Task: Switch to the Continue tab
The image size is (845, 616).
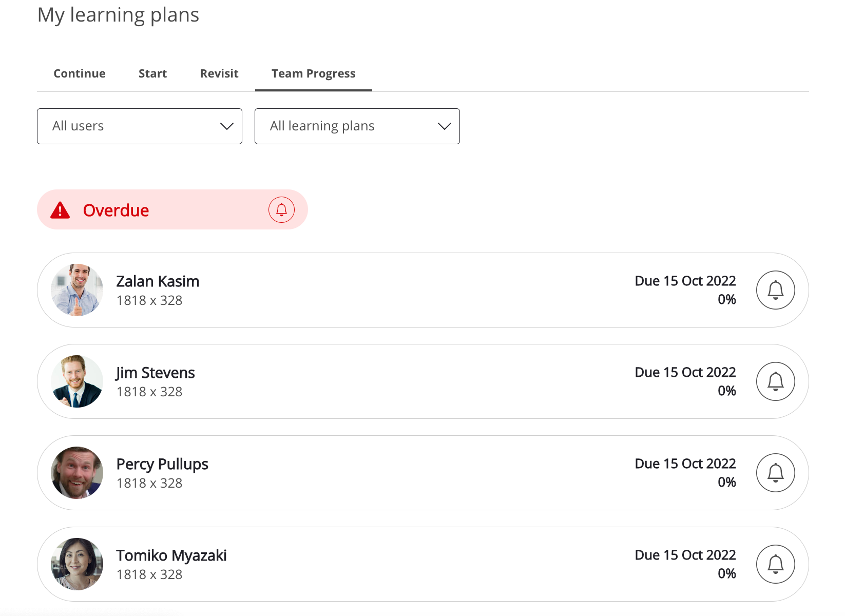Action: click(x=80, y=73)
